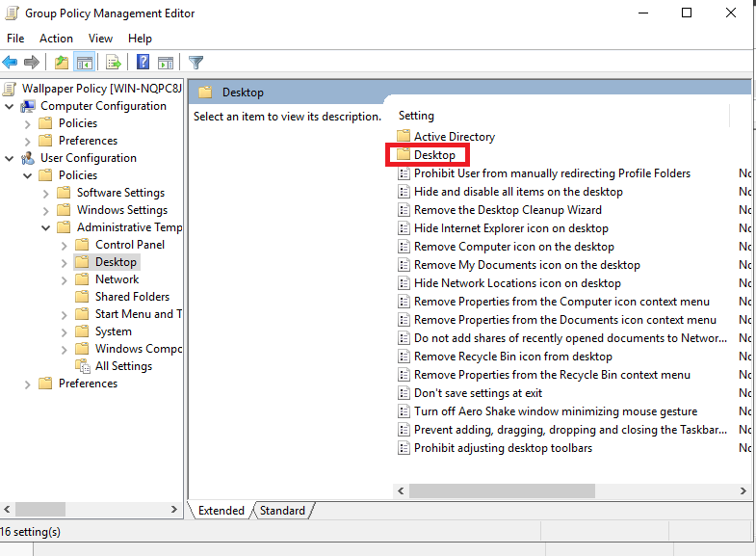Select Remove Properties from the Computer icon context menu
756x556 pixels.
coord(561,302)
